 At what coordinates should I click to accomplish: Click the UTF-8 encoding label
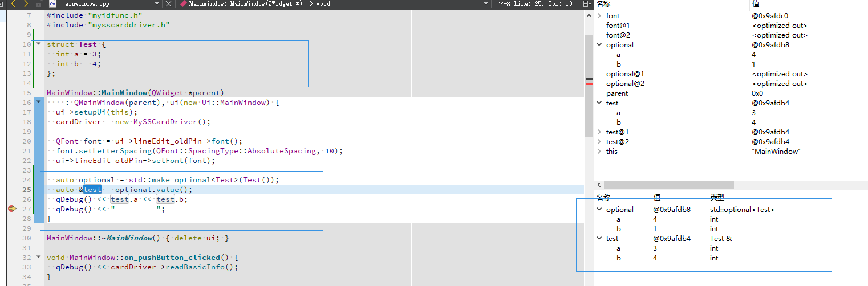[x=501, y=4]
